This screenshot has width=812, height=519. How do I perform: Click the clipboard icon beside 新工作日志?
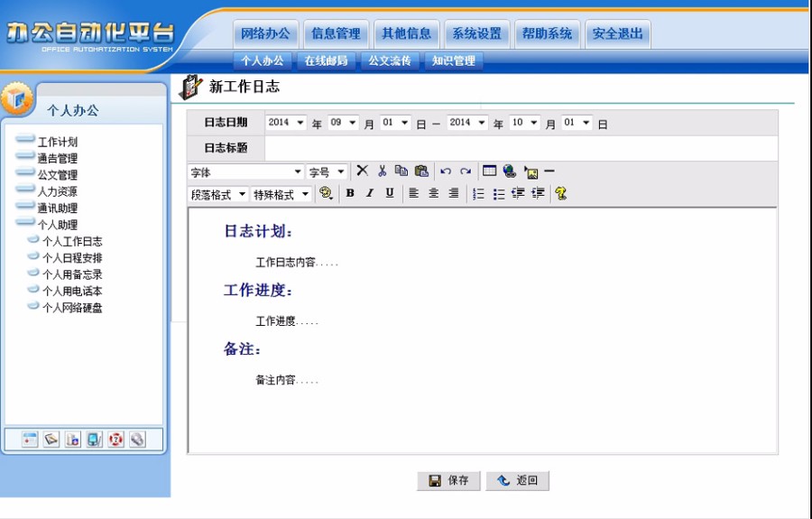190,87
